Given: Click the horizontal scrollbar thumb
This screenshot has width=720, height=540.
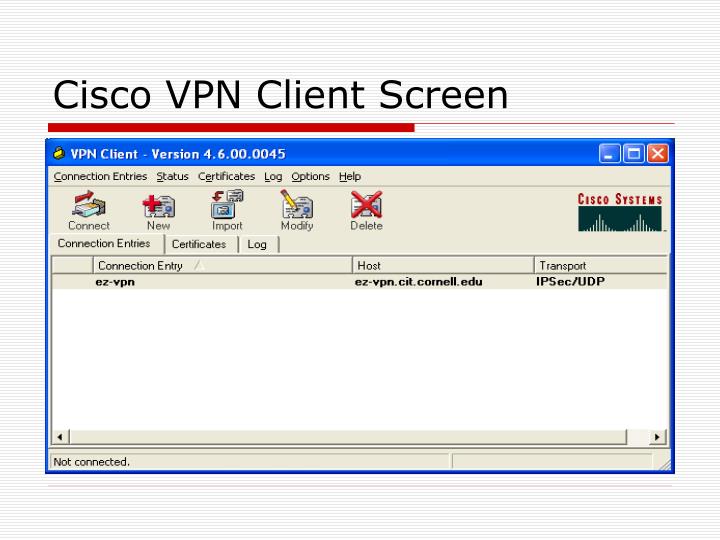Looking at the screenshot, I should [348, 437].
